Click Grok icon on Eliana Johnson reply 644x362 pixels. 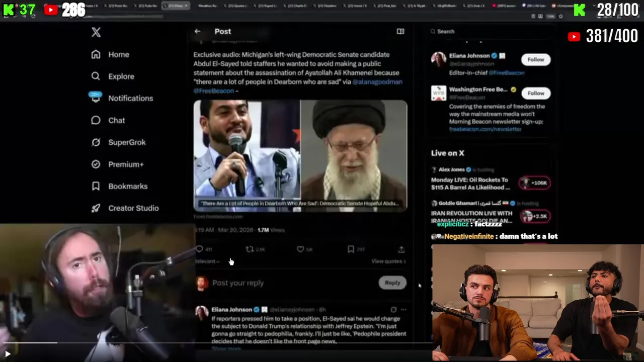[x=393, y=310]
